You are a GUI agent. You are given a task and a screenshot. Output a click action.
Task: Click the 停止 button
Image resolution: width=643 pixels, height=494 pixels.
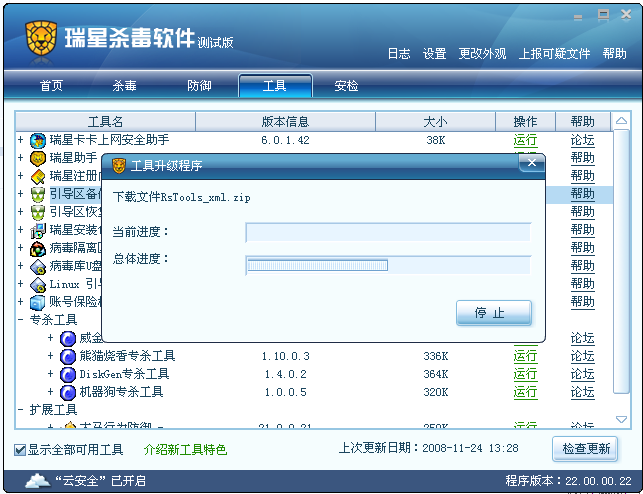tap(494, 313)
